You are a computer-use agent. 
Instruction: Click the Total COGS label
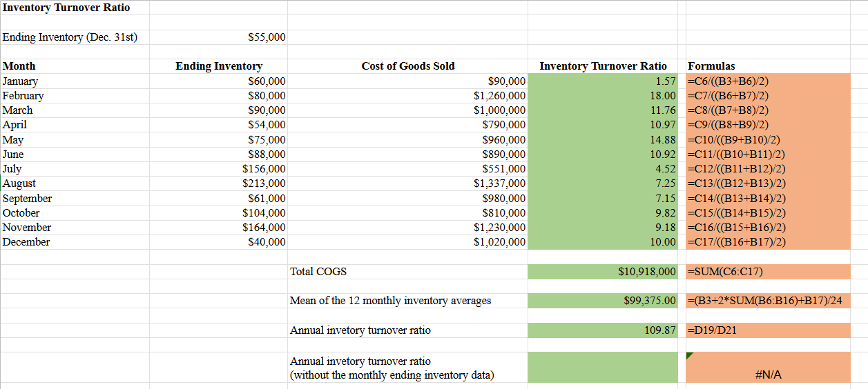(x=318, y=272)
